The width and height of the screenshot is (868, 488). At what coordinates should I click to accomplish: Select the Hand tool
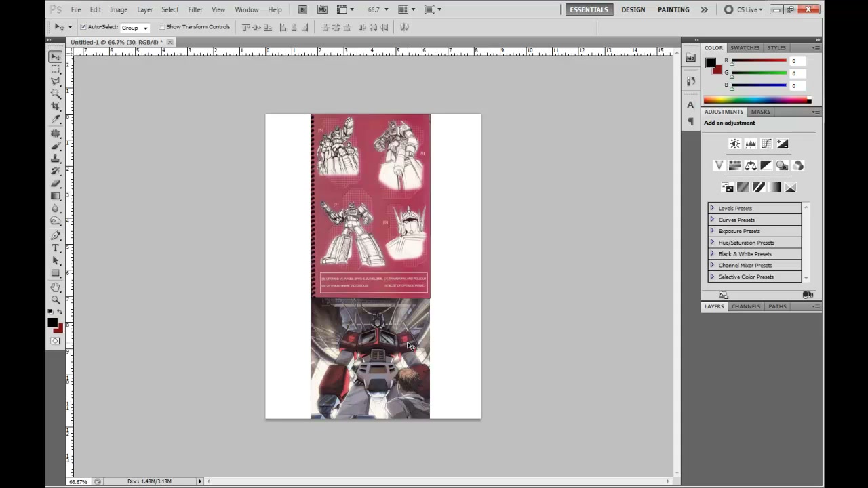point(56,287)
